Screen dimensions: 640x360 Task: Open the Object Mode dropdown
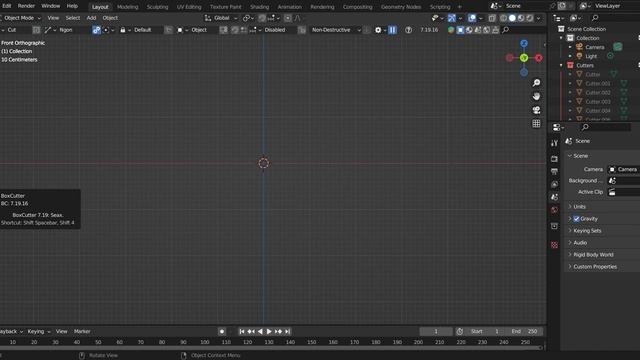[x=20, y=18]
